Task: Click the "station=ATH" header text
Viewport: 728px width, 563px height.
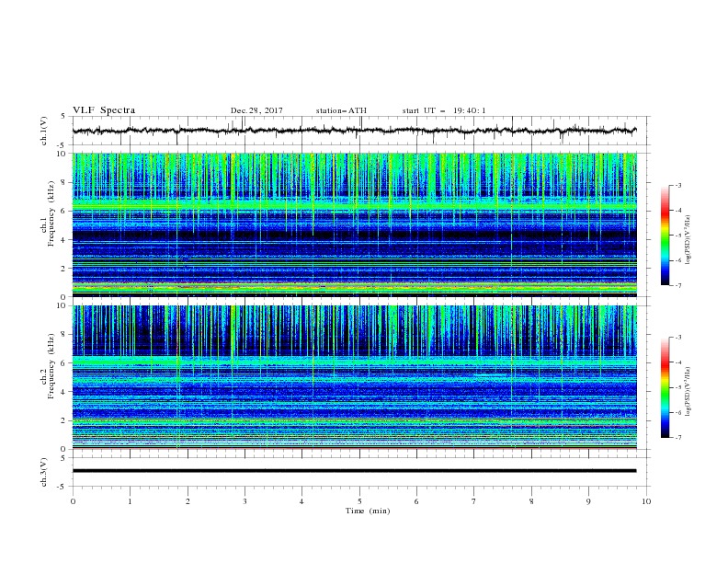Action: click(341, 110)
